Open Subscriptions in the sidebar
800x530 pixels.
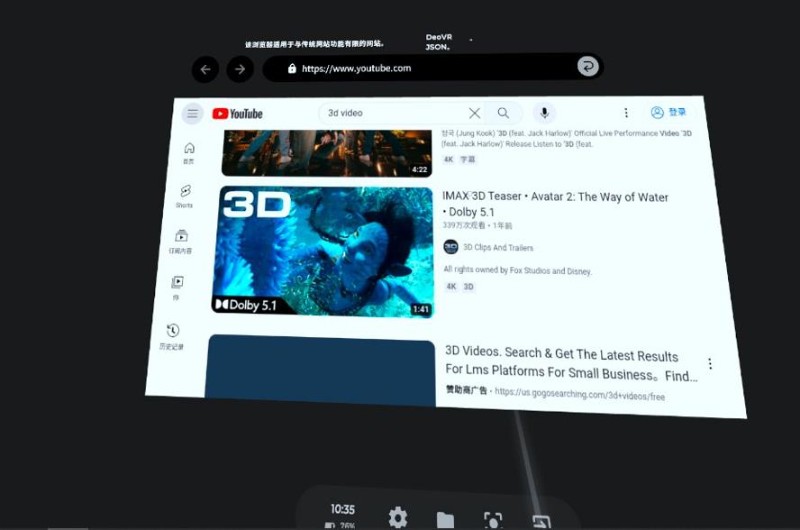181,241
